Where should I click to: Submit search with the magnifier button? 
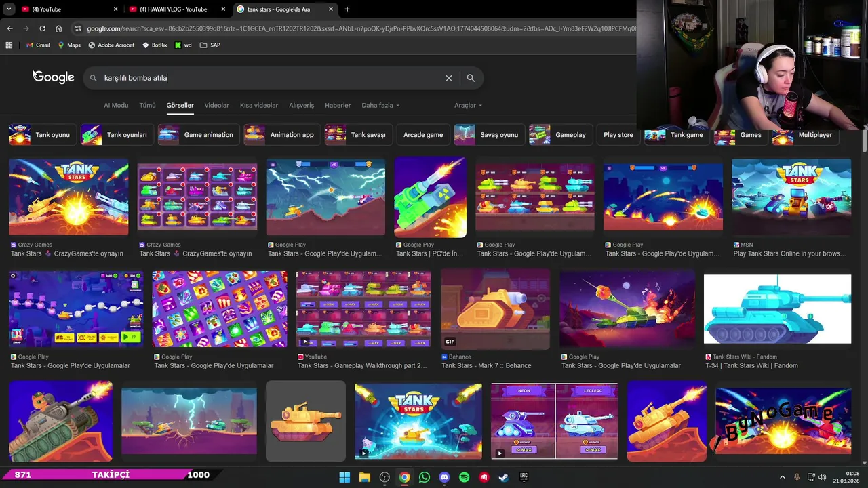pyautogui.click(x=471, y=78)
